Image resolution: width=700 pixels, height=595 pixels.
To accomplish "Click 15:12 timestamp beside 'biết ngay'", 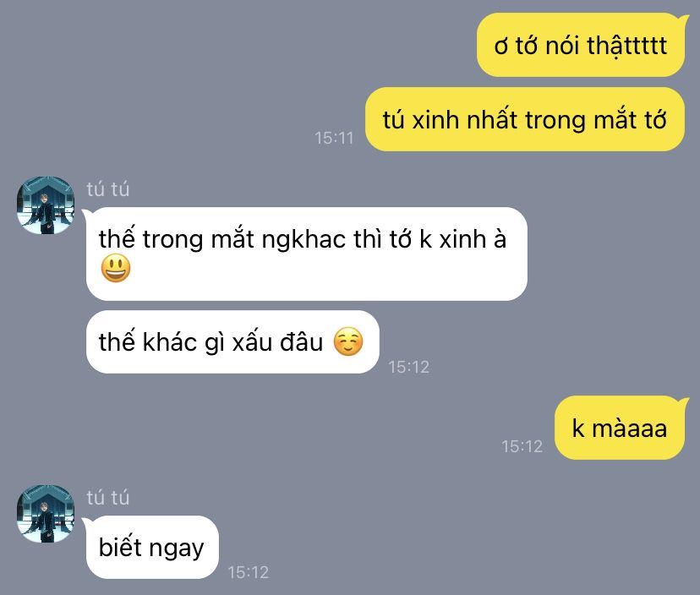I will pyautogui.click(x=249, y=572).
